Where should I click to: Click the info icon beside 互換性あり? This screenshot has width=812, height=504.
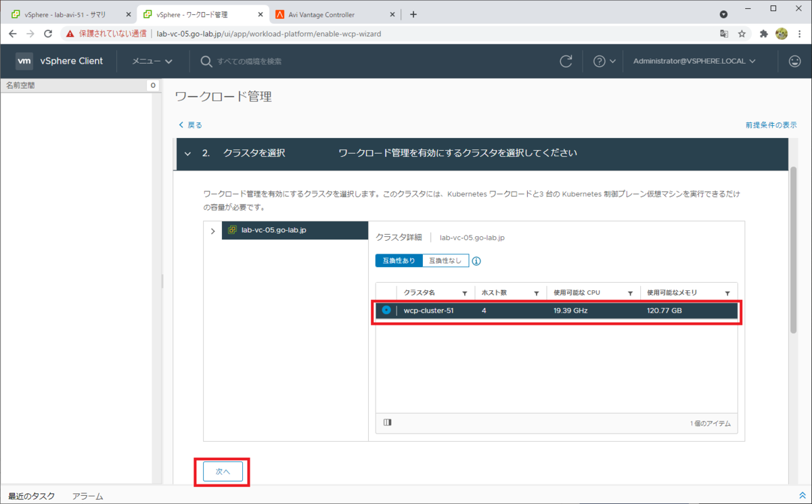(476, 260)
